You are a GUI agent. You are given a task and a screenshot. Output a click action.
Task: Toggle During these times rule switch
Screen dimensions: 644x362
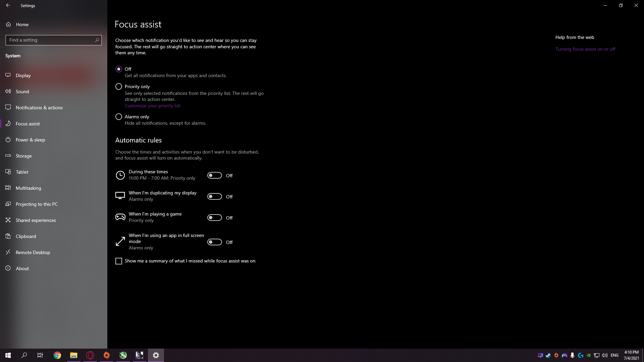[215, 175]
